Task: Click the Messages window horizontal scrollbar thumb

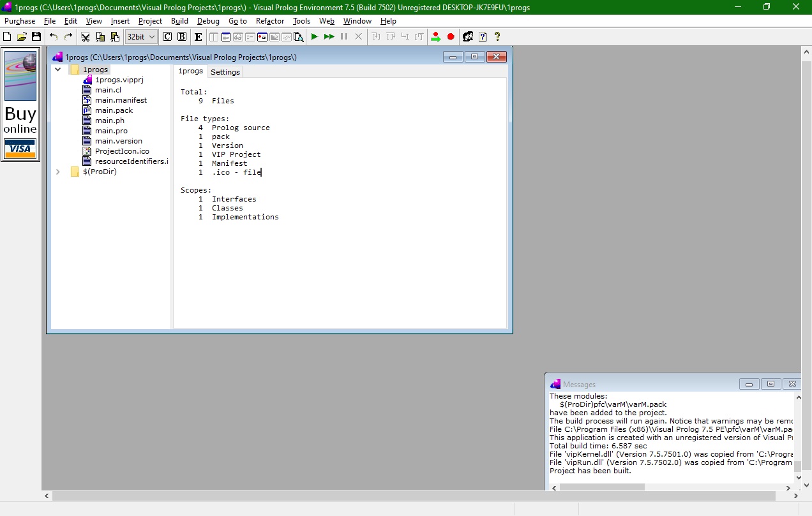Action: pyautogui.click(x=602, y=487)
